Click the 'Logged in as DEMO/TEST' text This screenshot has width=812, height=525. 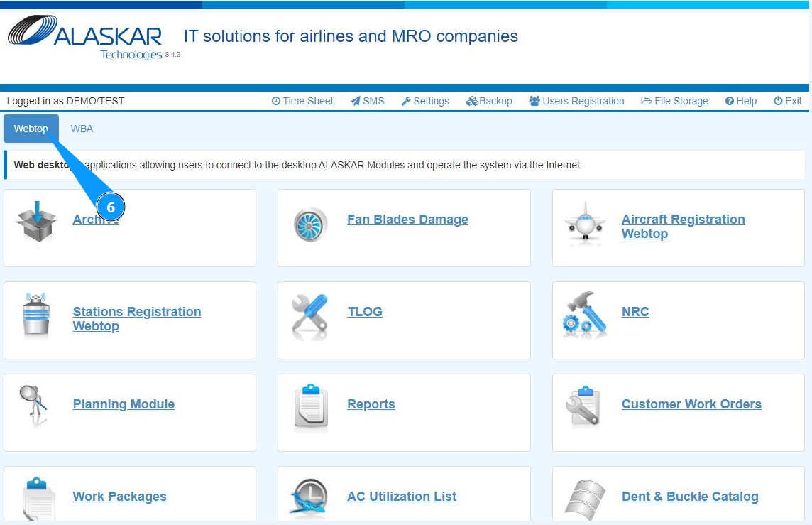[x=66, y=101]
